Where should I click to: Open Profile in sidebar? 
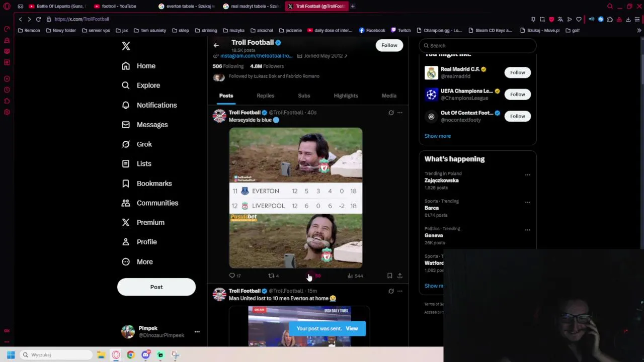139,242
